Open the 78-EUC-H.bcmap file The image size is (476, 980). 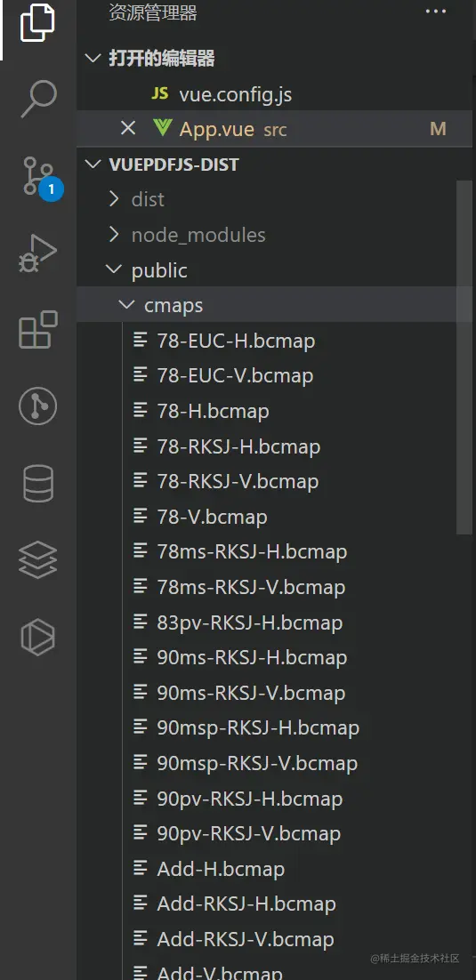click(x=236, y=341)
